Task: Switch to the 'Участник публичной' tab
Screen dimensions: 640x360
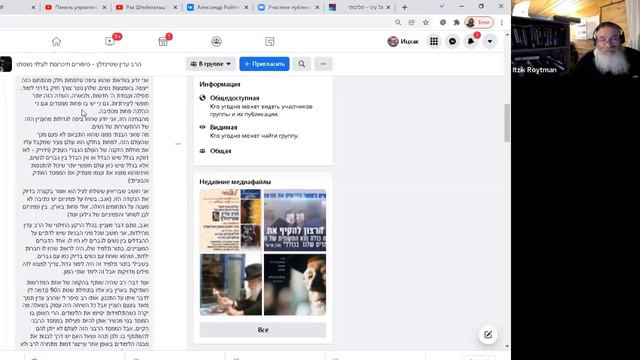Action: 288,7
